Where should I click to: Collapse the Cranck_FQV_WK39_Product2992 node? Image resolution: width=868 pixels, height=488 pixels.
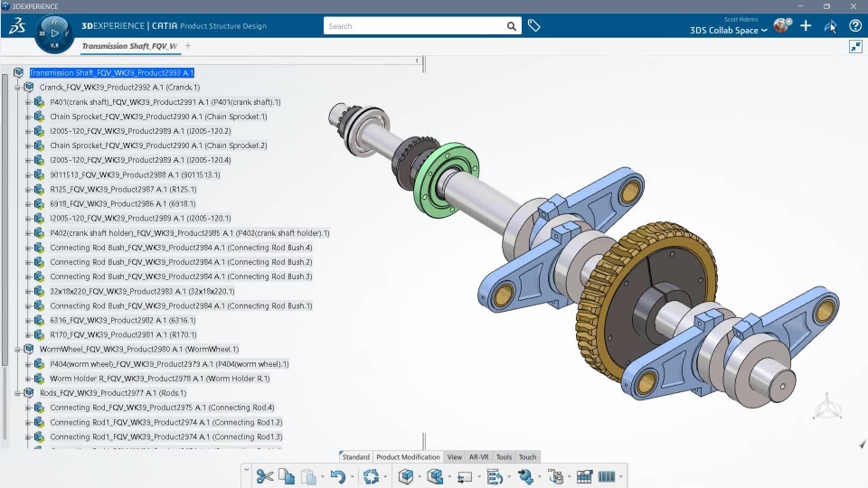coord(17,88)
